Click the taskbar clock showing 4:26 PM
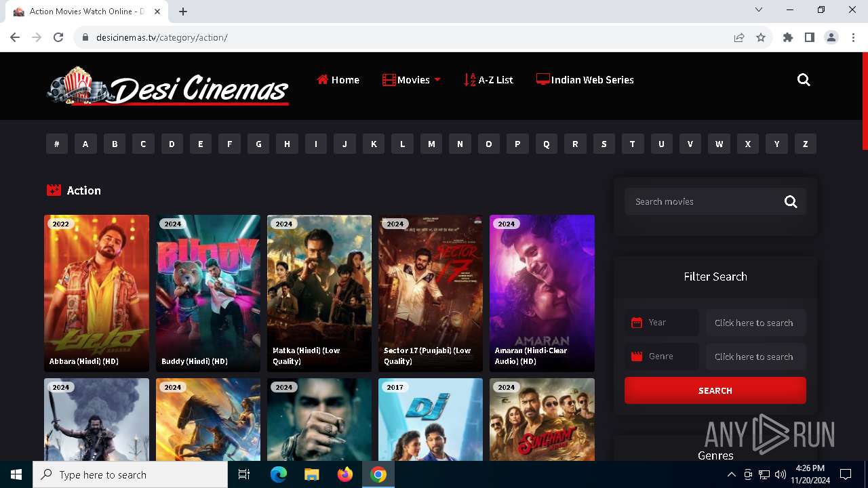 coord(810,474)
